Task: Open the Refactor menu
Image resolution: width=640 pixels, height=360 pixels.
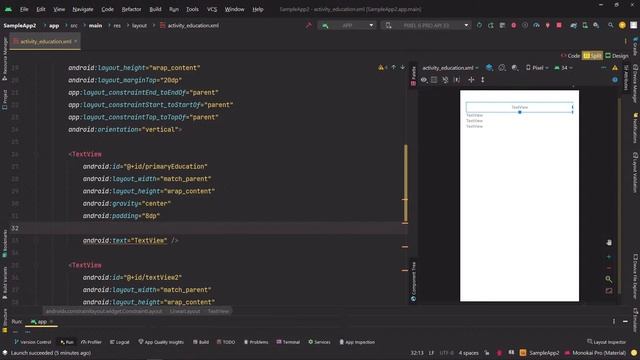Action: click(131, 9)
